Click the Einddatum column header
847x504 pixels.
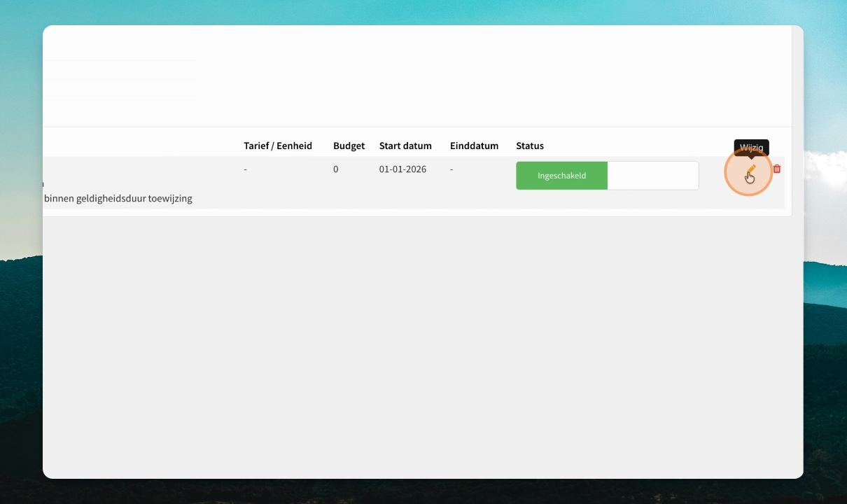tap(474, 146)
